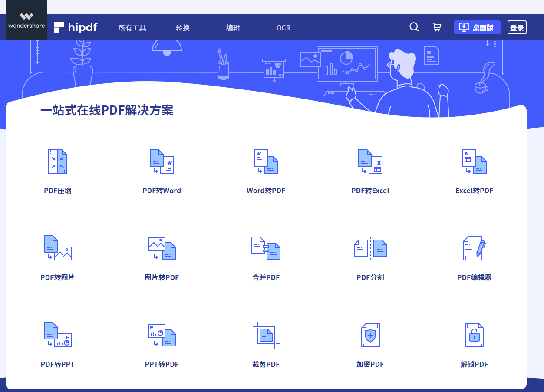Open the search magnifier icon
The height and width of the screenshot is (392, 544).
click(x=414, y=27)
